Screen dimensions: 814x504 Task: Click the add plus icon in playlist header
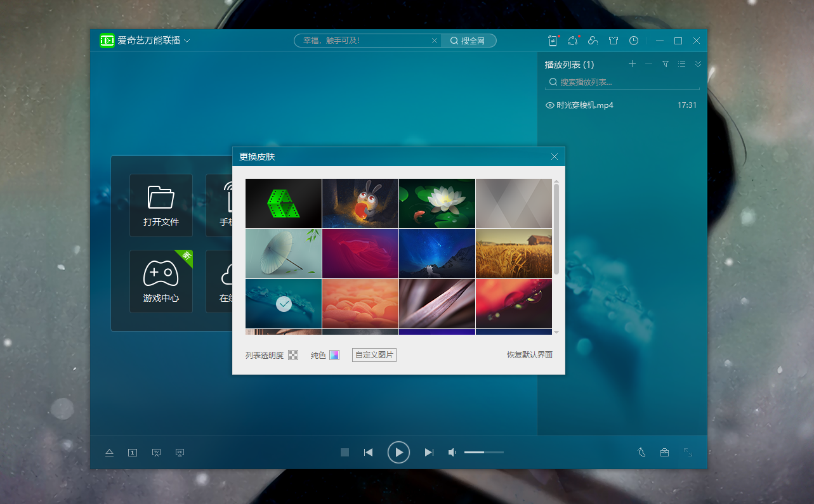coord(632,64)
